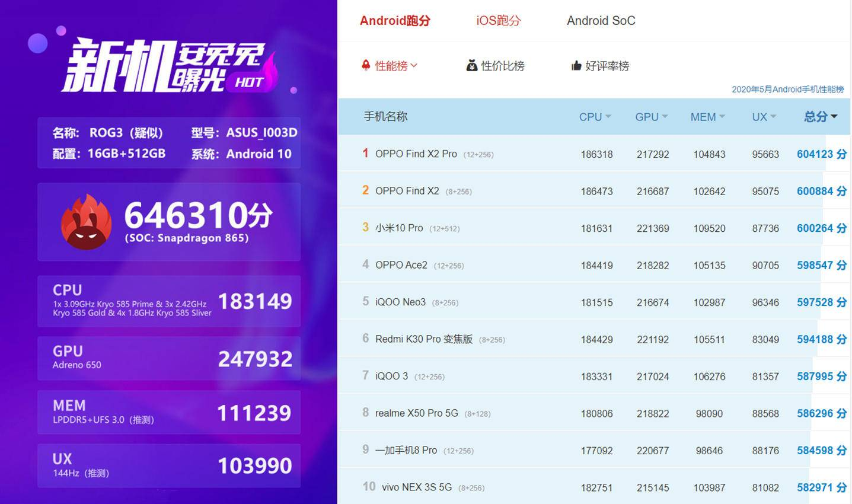The height and width of the screenshot is (504, 852).
Task: Click the UX score 103990 value
Action: point(255,465)
